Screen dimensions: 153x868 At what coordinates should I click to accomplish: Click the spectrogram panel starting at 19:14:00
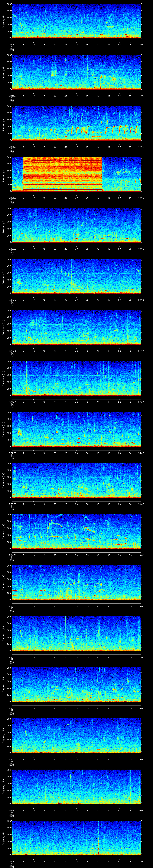click(77, 21)
